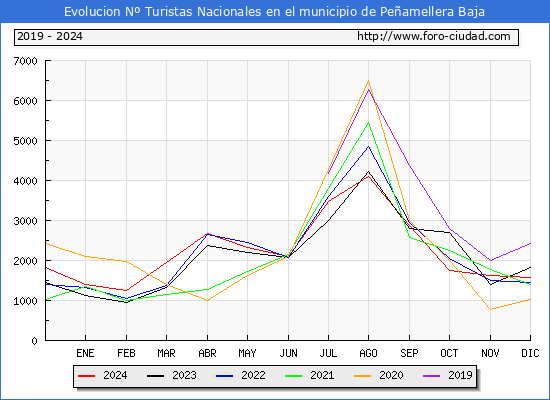Click the red 2024 legend swatch
The height and width of the screenshot is (400, 550).
pyautogui.click(x=86, y=376)
